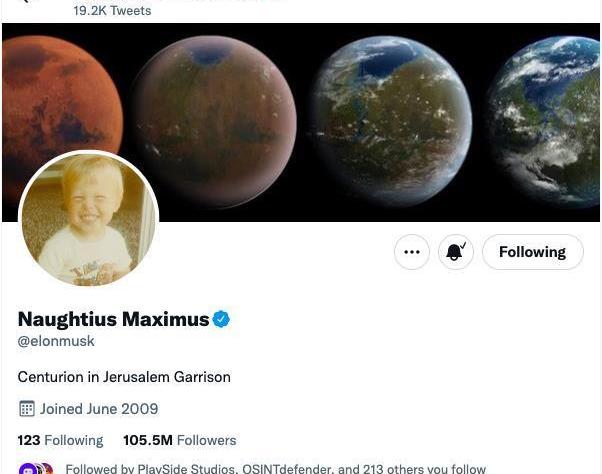Click the mutual follower avatars cluster
This screenshot has height=474, width=602.
click(x=36, y=469)
